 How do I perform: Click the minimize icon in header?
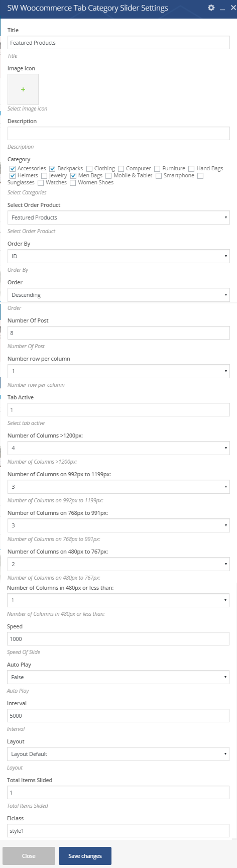click(x=222, y=9)
